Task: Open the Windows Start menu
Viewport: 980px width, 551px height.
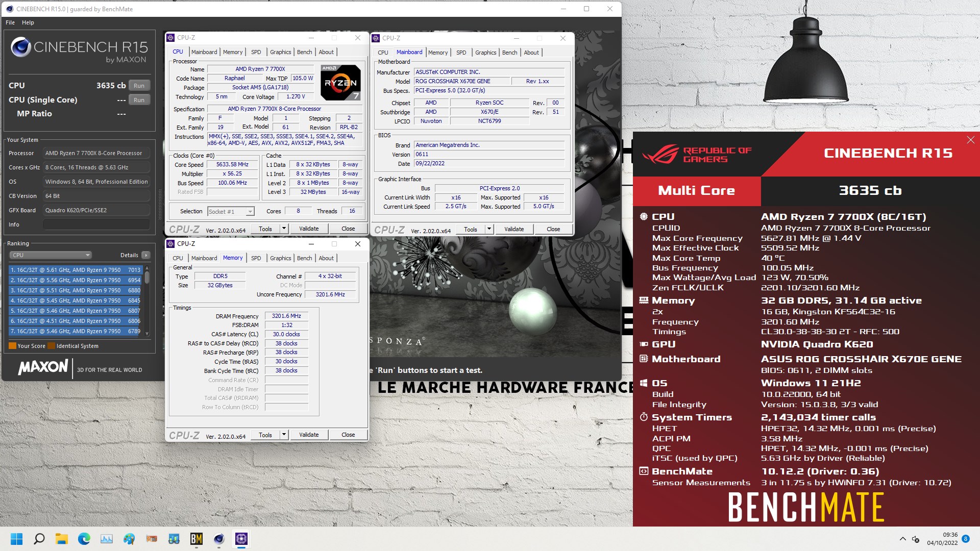Action: coord(17,539)
